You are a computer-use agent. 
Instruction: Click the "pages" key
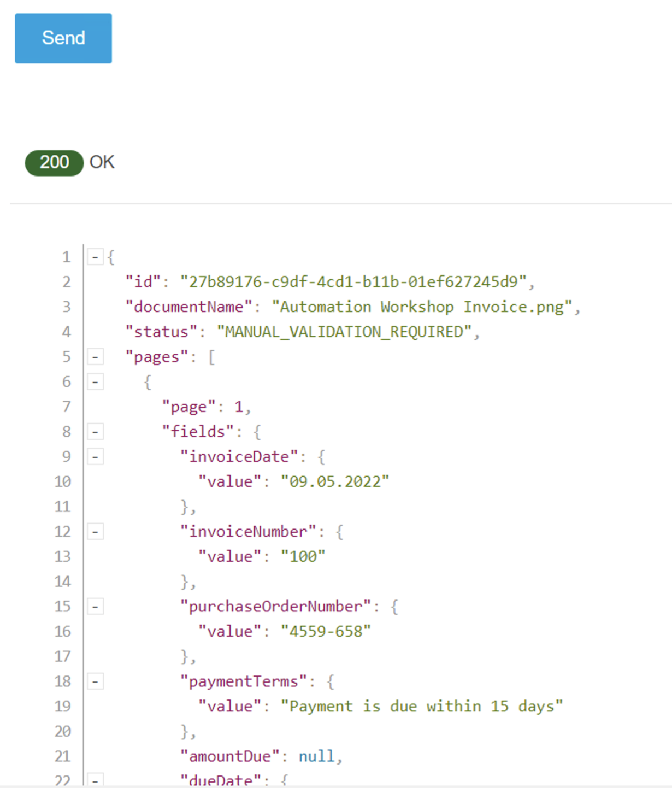157,357
